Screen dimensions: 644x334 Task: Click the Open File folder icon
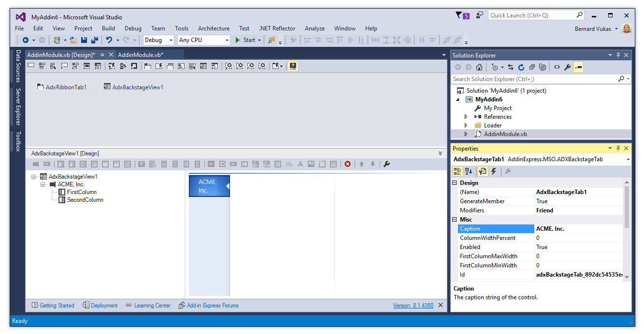[x=73, y=40]
